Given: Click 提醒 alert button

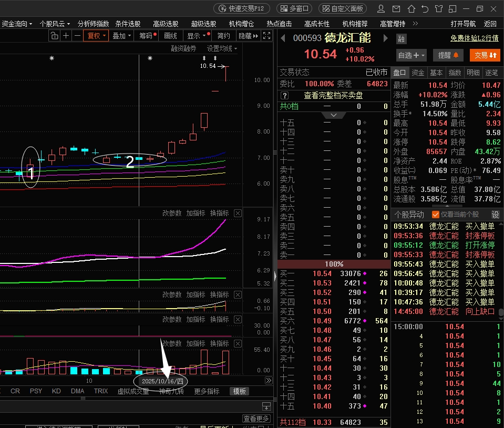Looking at the screenshot, I should click(x=448, y=55).
